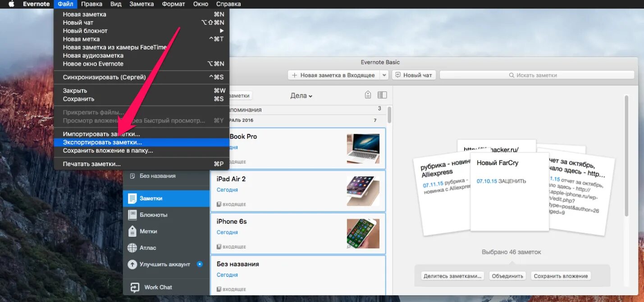Choose Новая заметка from the menu

pos(142,14)
